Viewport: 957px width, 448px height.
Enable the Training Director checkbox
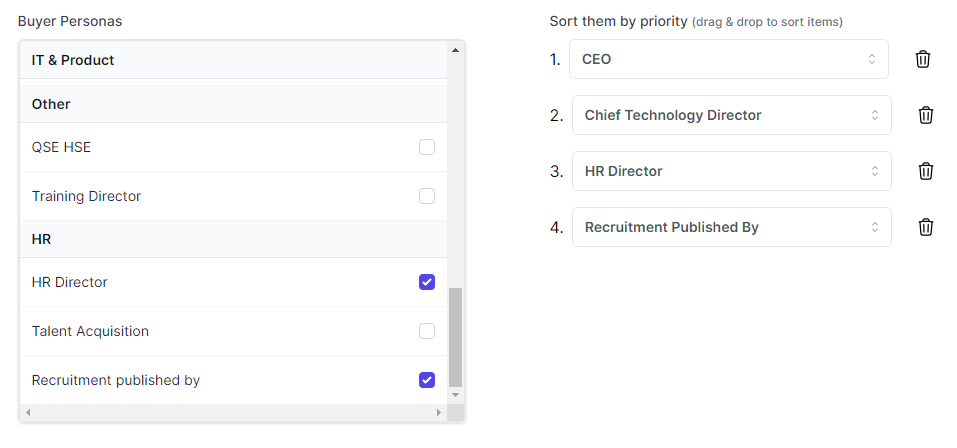427,196
